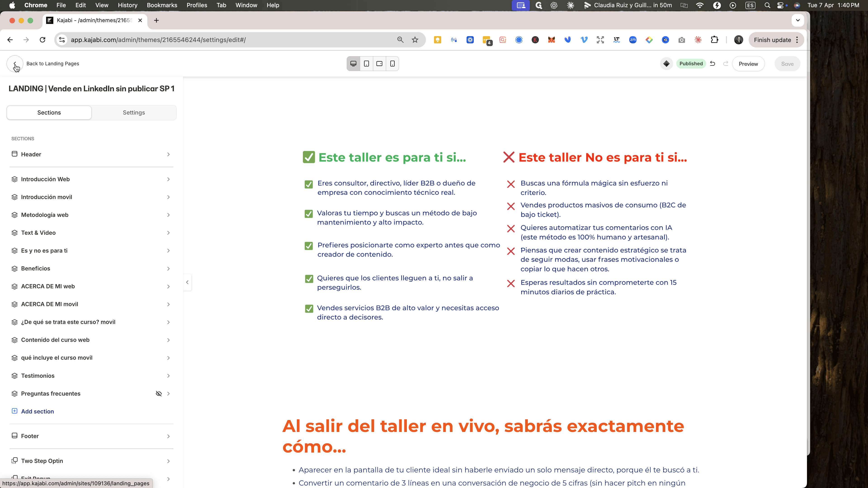868x488 pixels.
Task: Open the Beneficios section
Action: [91, 268]
